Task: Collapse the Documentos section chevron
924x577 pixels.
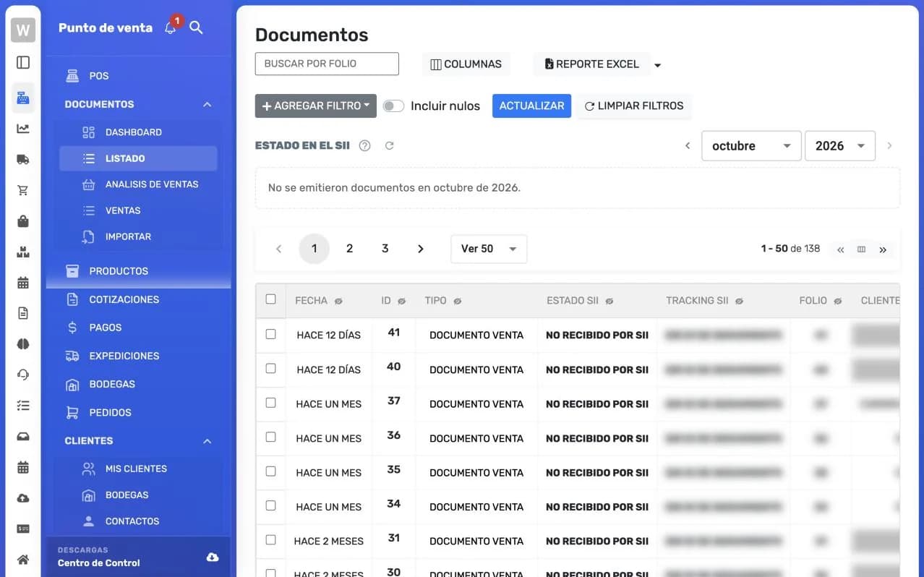Action: (x=208, y=104)
